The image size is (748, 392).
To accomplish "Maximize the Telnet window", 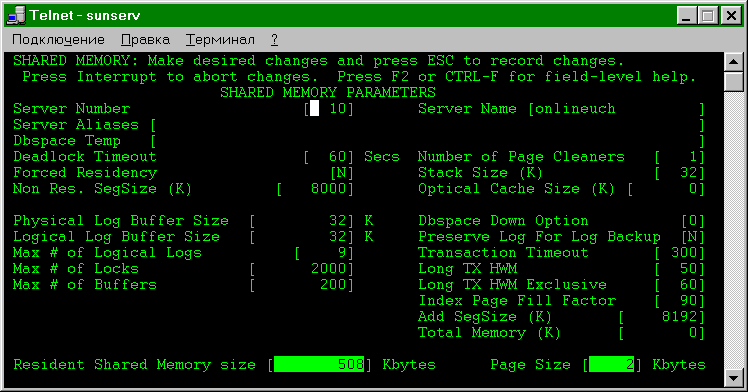I will click(x=708, y=16).
